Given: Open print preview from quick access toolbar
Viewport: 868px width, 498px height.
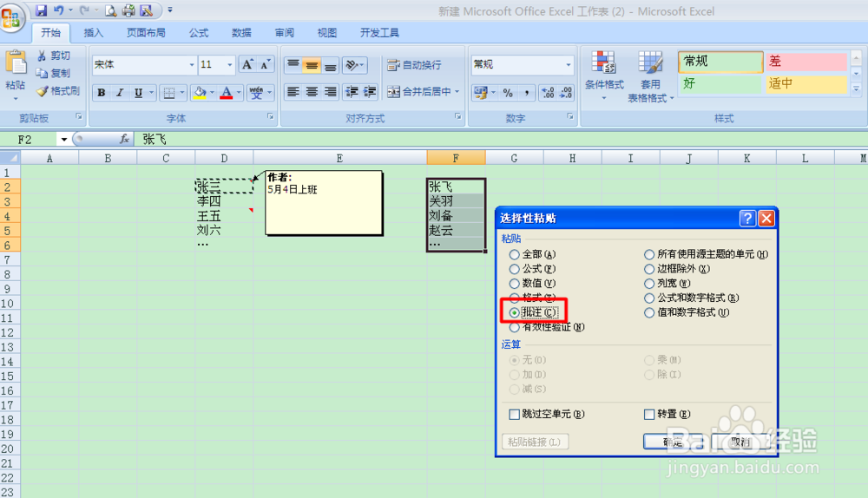Looking at the screenshot, I should click(x=111, y=10).
